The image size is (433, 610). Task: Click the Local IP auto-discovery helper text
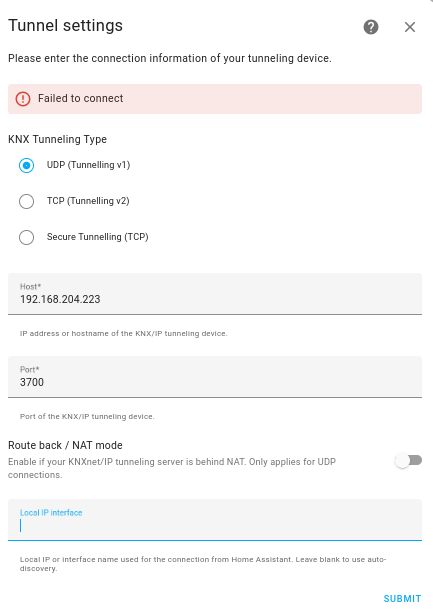click(203, 564)
